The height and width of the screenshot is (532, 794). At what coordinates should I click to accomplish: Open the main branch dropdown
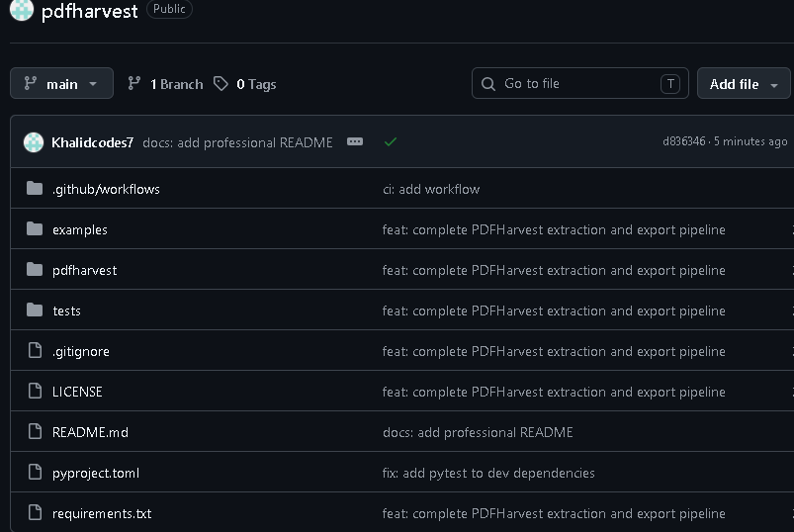coord(61,83)
